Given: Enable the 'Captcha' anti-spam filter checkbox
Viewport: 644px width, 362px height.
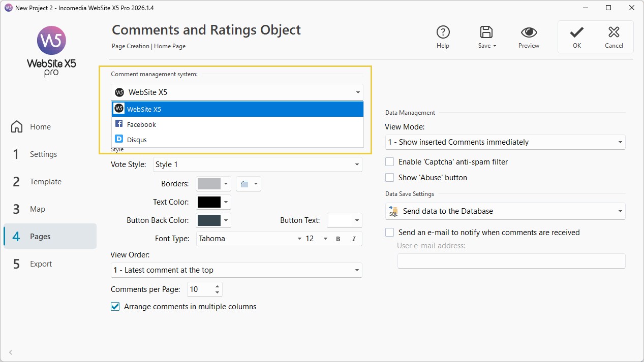Looking at the screenshot, I should pos(390,162).
